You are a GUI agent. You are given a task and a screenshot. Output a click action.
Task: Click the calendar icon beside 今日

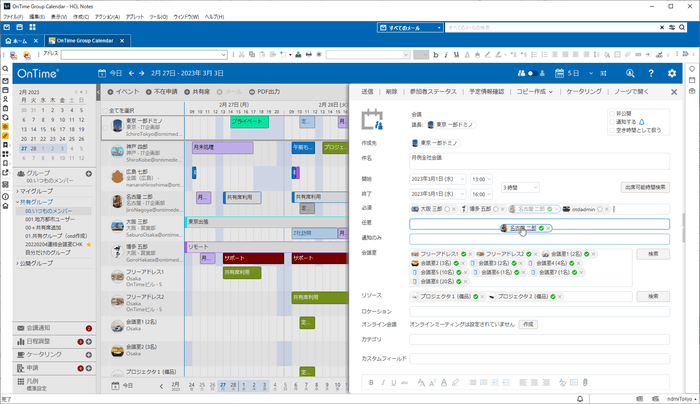click(101, 73)
